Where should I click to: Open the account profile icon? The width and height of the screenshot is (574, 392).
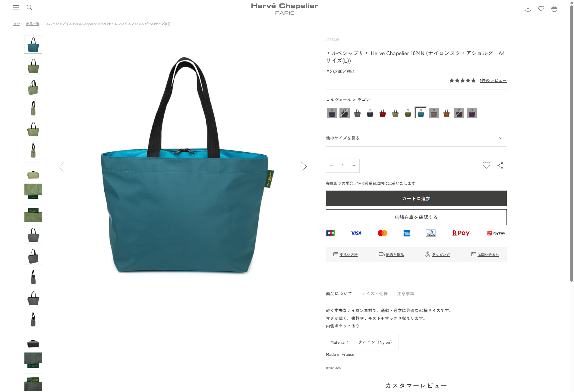(x=528, y=9)
